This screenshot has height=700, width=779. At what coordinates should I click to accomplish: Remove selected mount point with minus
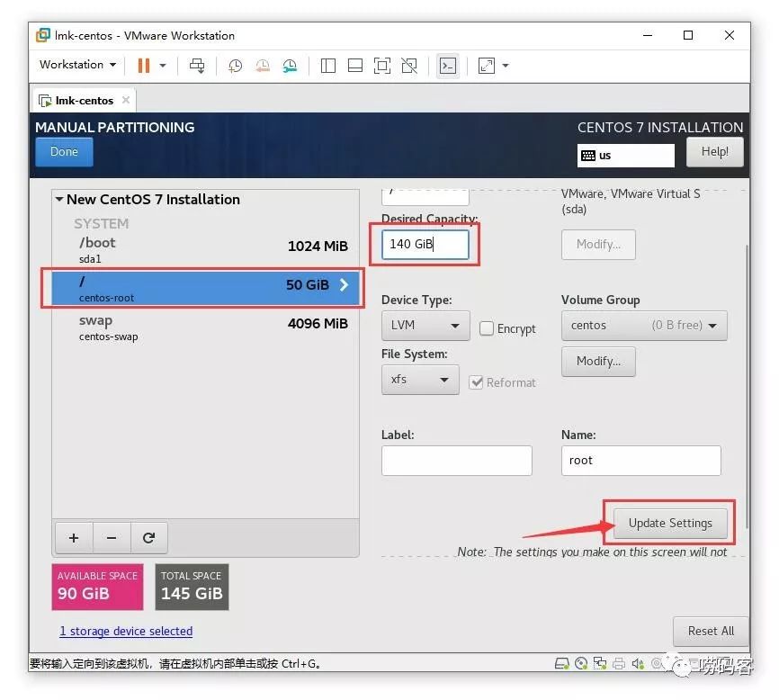point(112,537)
